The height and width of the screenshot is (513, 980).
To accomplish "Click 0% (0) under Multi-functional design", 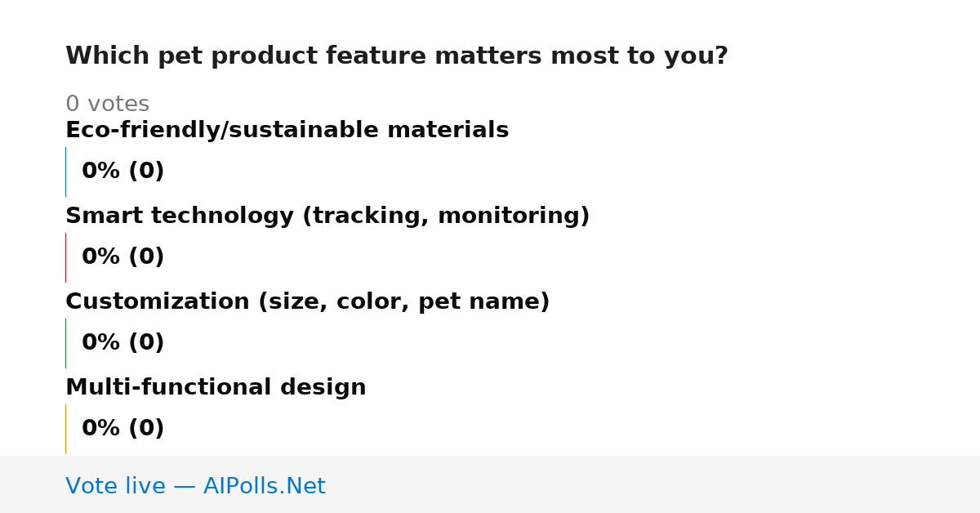I will (x=122, y=429).
